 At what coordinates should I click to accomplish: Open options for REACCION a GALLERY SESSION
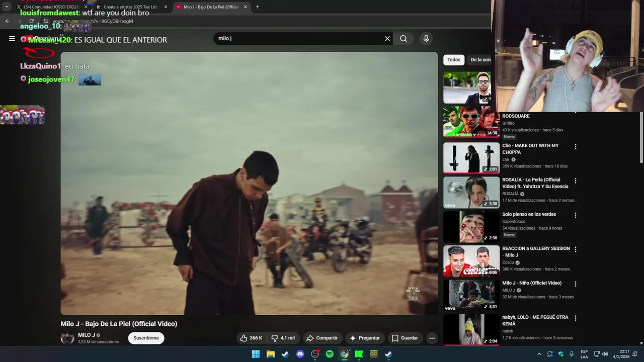[576, 249]
